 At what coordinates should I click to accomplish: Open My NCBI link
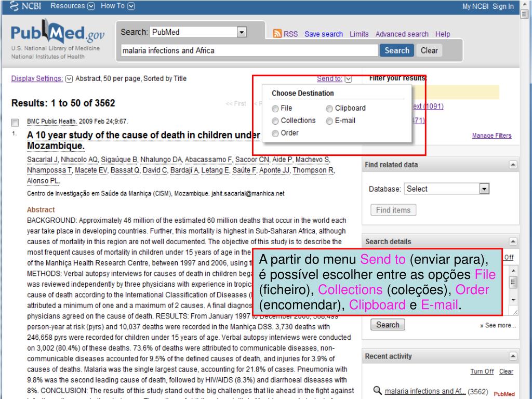point(475,6)
